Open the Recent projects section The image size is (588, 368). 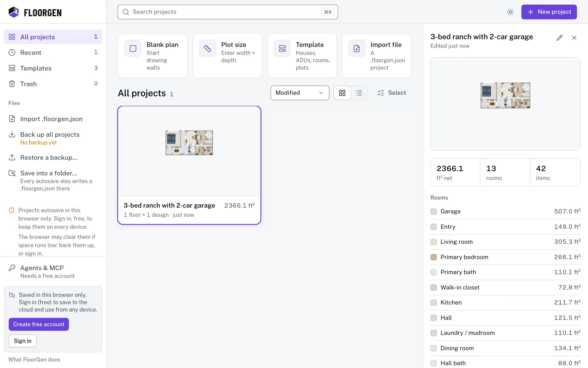(x=53, y=52)
